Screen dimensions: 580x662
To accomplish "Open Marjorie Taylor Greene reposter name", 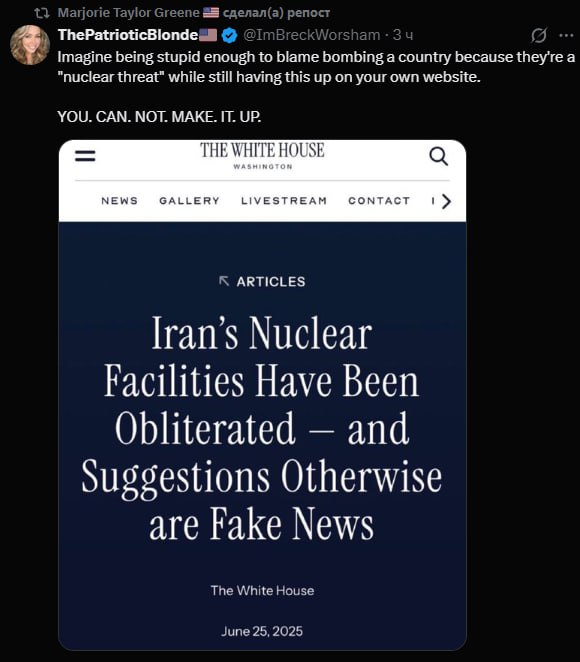I will click(x=128, y=13).
